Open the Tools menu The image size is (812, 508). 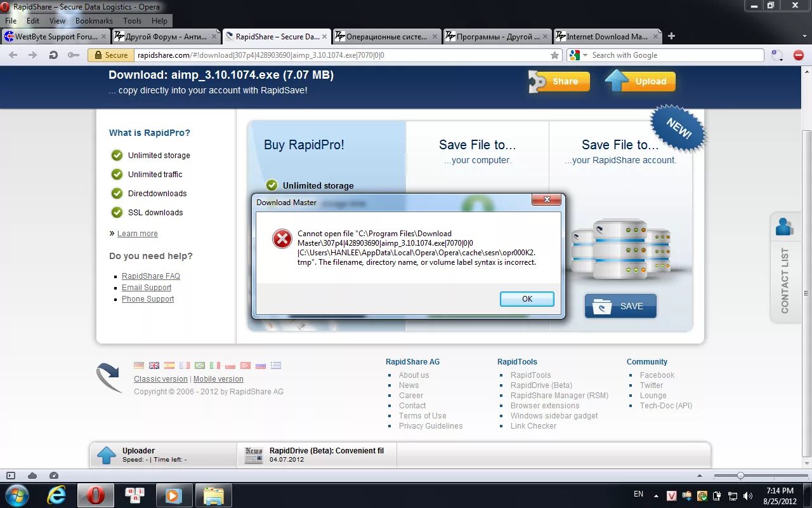click(x=133, y=21)
